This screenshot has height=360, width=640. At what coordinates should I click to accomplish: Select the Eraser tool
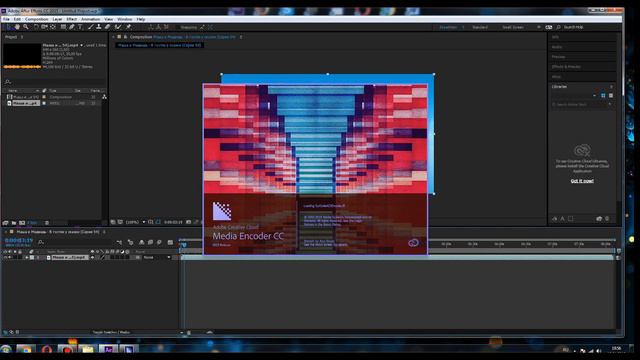tap(107, 27)
